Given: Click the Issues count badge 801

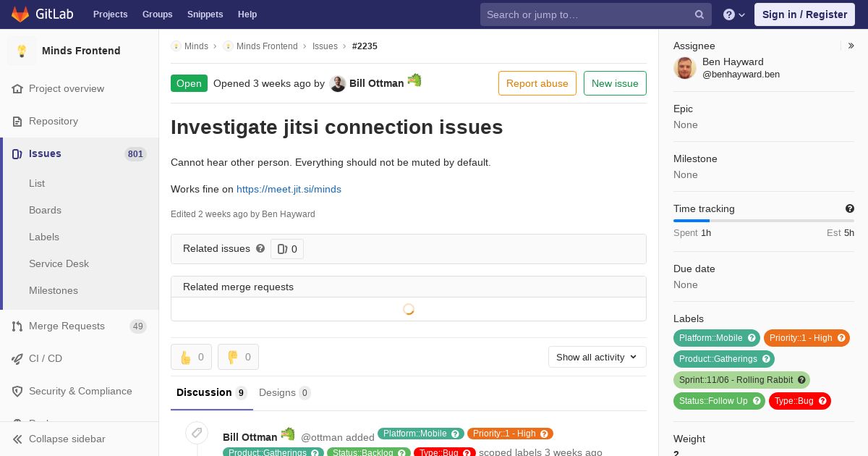Looking at the screenshot, I should click(x=135, y=153).
